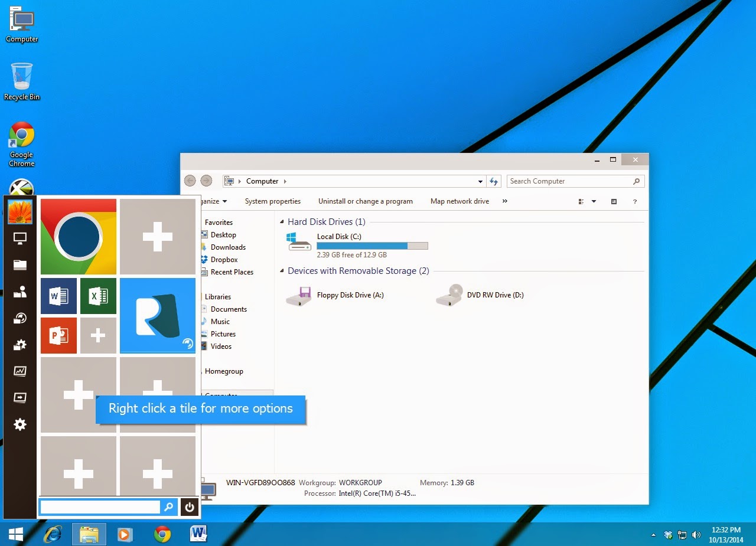The width and height of the screenshot is (756, 546).
Task: Expand the toolbar overflow chevron
Action: [x=505, y=201]
